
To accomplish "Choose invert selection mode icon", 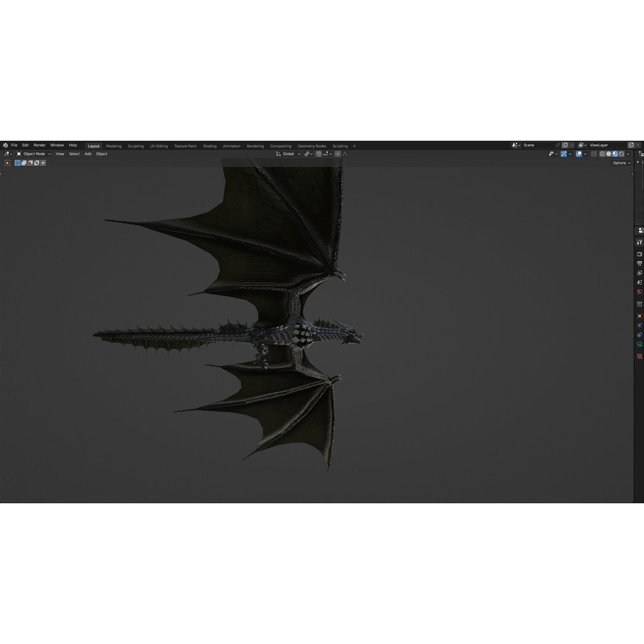I will click(36, 163).
